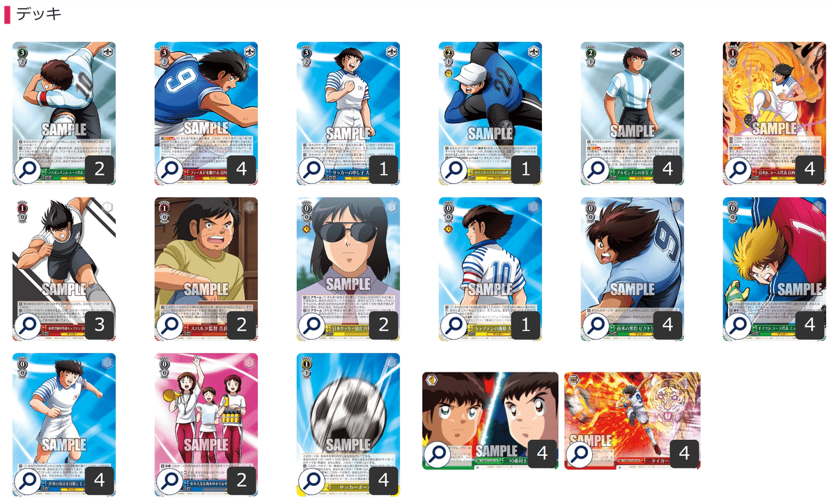
Task: Click count badge 4 on tiger card
Action: click(x=684, y=454)
